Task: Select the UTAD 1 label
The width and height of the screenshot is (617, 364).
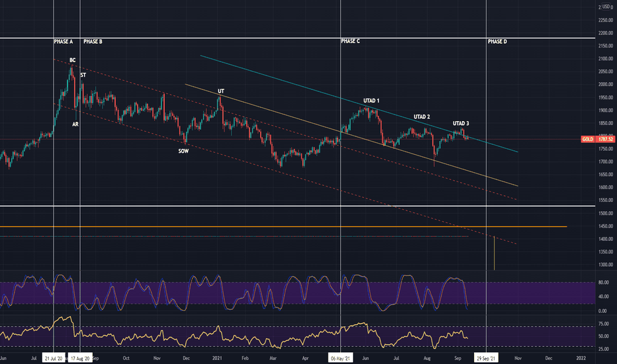Action: [371, 101]
